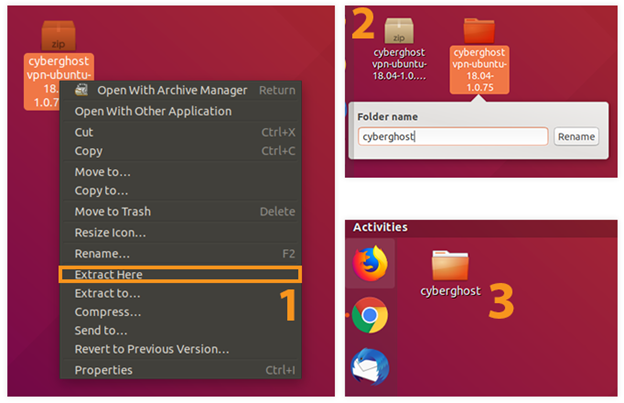Image resolution: width=624 pixels, height=403 pixels.
Task: Click the cyberghost folder label in panel 3
Action: (450, 291)
